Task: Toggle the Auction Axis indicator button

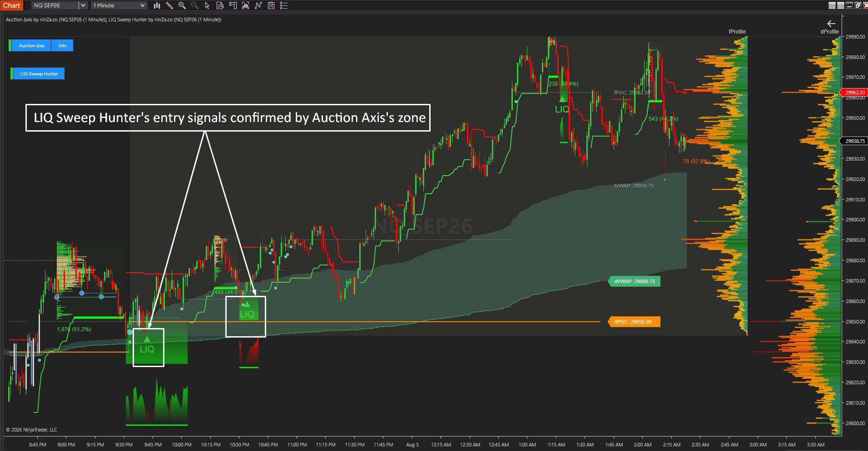Action: (31, 45)
